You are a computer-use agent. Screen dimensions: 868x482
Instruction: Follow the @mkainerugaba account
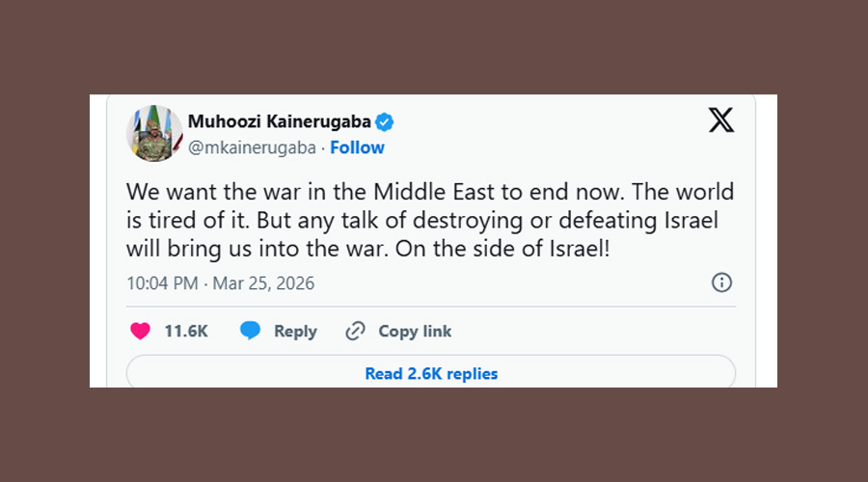[x=357, y=147]
